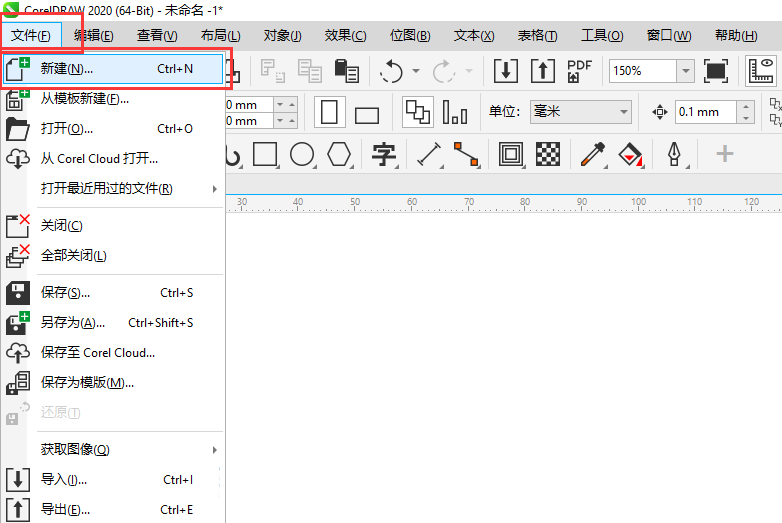Screen dimensions: 782x523
Task: Click the Export toolbar icon
Action: coord(543,71)
